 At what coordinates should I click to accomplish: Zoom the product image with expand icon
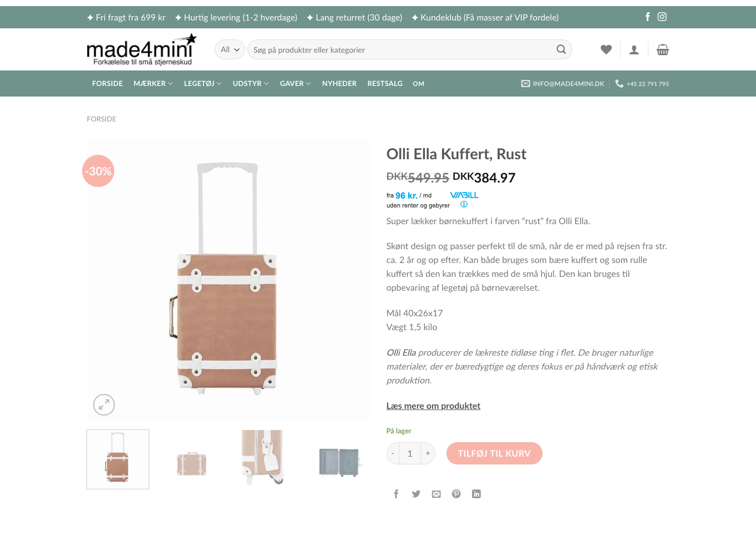[x=104, y=405]
